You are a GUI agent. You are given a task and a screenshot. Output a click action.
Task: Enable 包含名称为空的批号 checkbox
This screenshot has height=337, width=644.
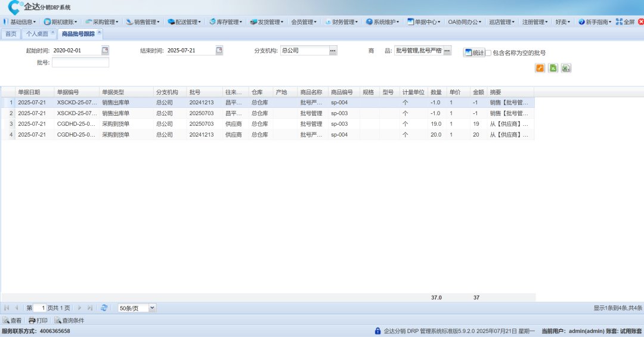click(x=488, y=53)
